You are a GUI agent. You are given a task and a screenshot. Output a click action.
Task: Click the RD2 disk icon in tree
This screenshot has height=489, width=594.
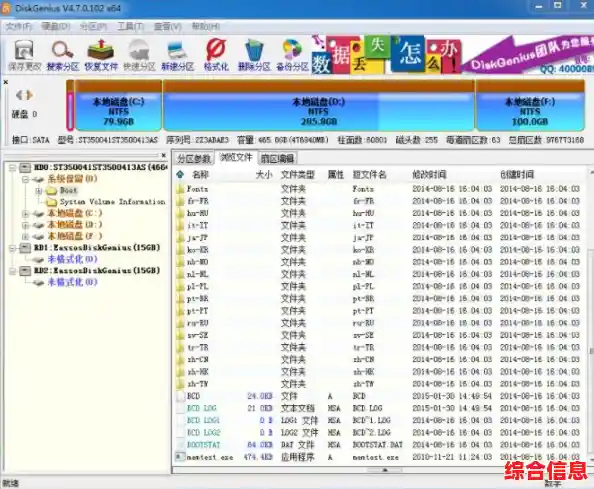click(25, 270)
